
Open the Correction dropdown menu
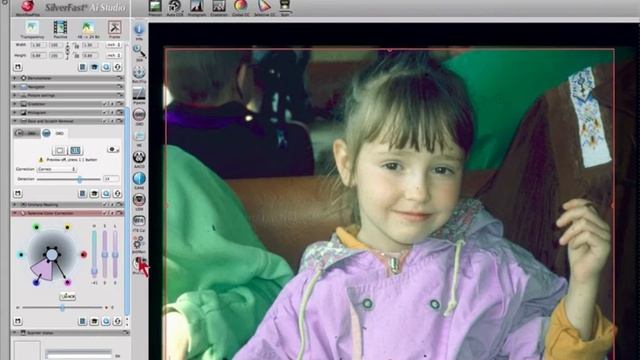[57, 169]
